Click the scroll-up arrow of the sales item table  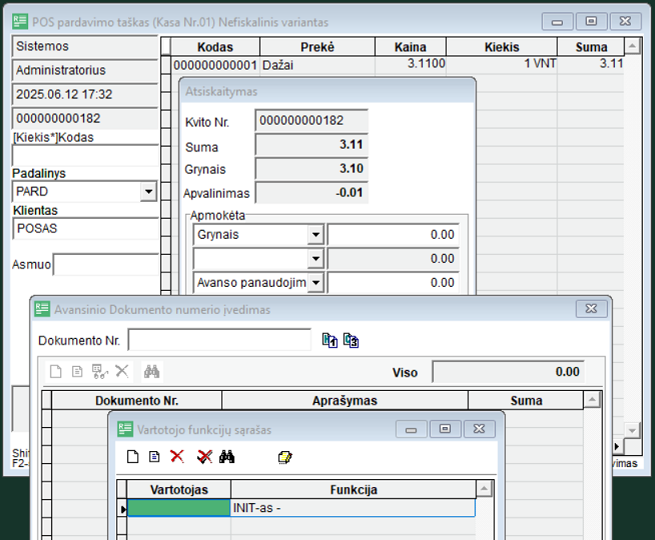pyautogui.click(x=632, y=46)
